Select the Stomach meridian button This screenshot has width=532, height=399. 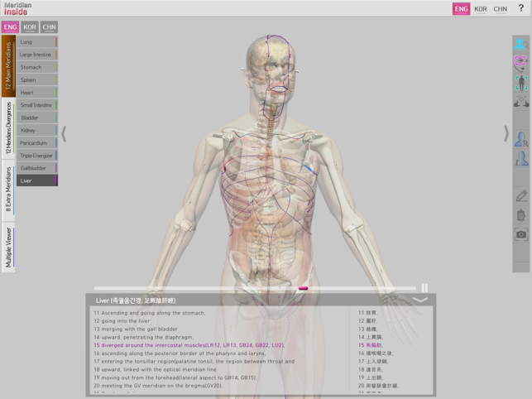pos(36,67)
